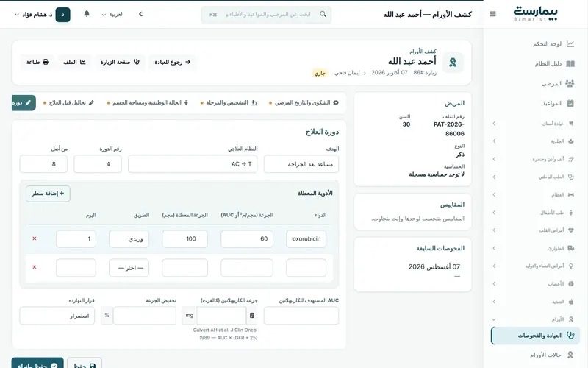Click النظام العلاجي field AC → T
The width and height of the screenshot is (588, 368).
(x=193, y=164)
